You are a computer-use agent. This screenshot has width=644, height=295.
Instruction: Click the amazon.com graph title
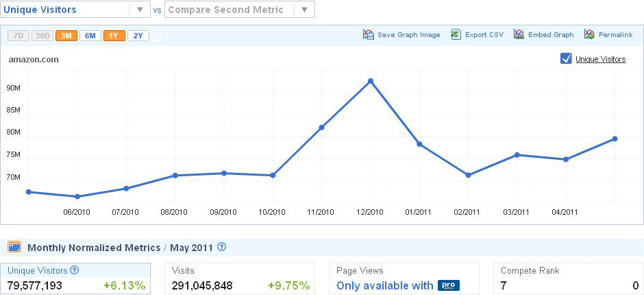pyautogui.click(x=34, y=60)
